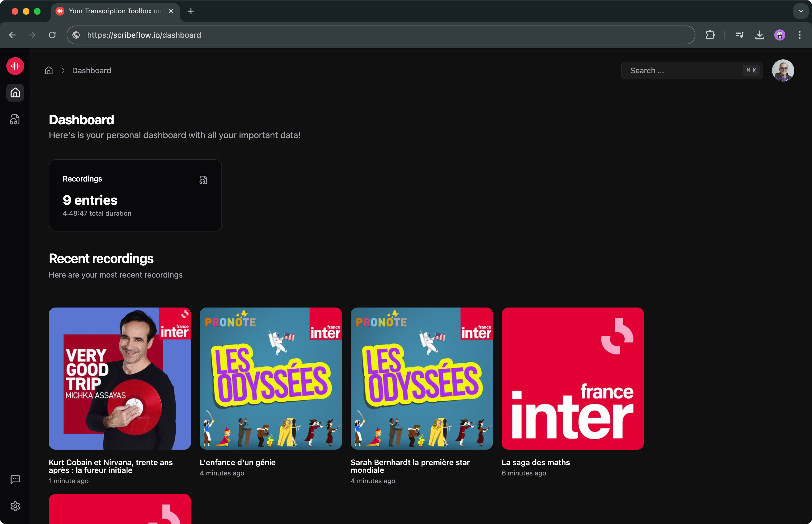The height and width of the screenshot is (524, 812).
Task: Open the Recordings sidebar icon
Action: [15, 119]
